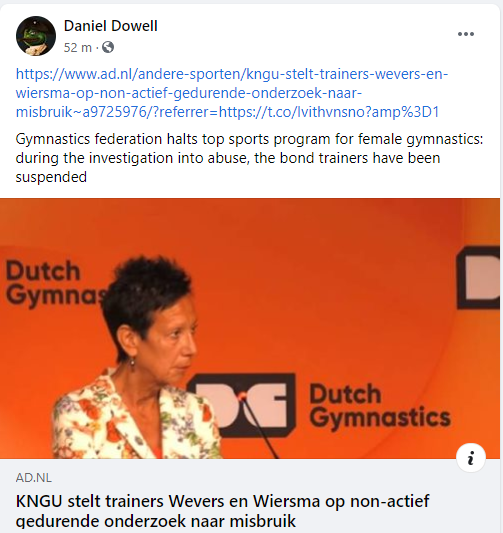Click the t.co referrer part of the link

coord(329,111)
